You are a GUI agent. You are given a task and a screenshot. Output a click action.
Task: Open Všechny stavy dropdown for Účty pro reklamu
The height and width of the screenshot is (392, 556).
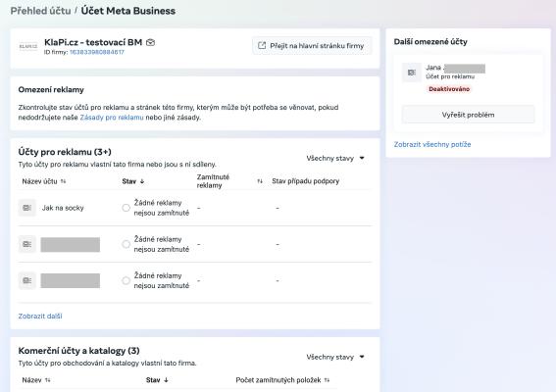pyautogui.click(x=335, y=158)
